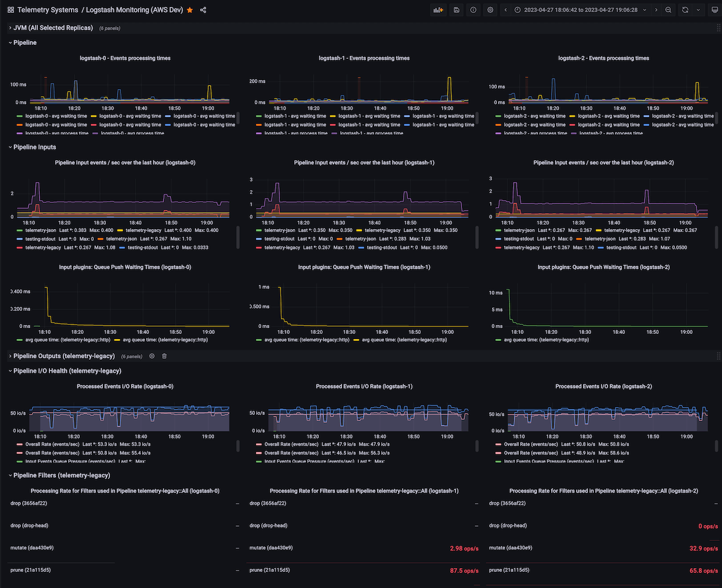722x588 pixels.
Task: Save the dashboard with the floppy disk icon
Action: (456, 10)
